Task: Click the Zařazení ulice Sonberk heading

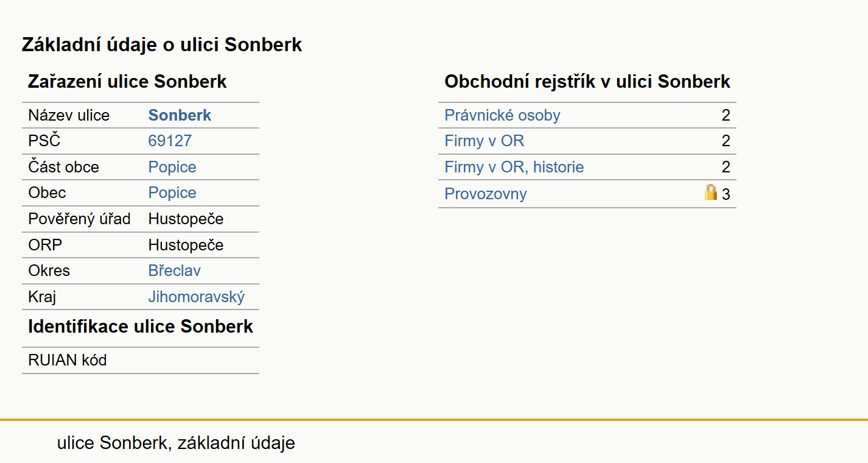Action: coord(127,82)
